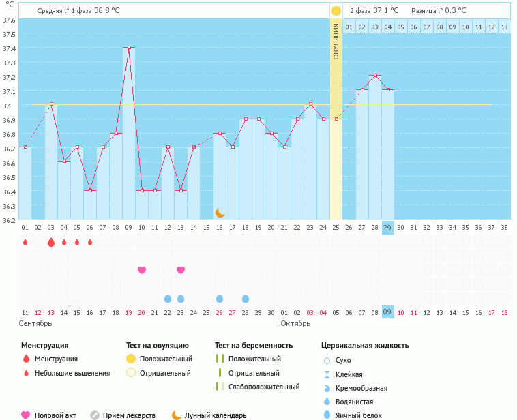Select highlighted date 09 in October row
Image resolution: width=517 pixels, height=420 pixels.
point(387,312)
